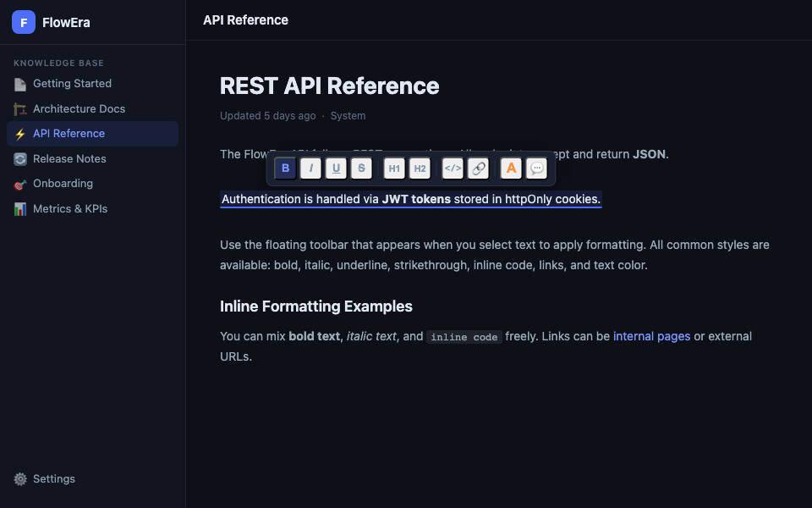Select API Reference in the sidebar

(69, 134)
